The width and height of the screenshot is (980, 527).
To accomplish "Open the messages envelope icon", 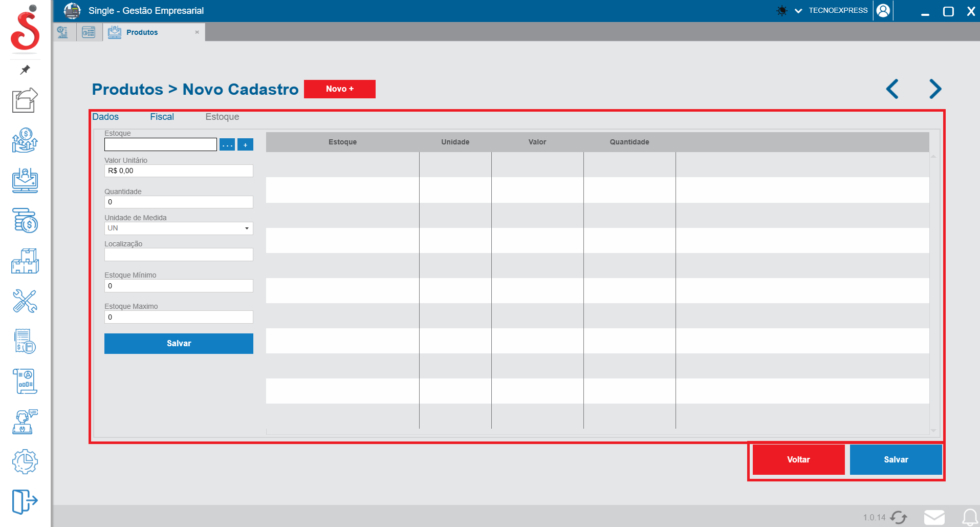I will click(935, 516).
